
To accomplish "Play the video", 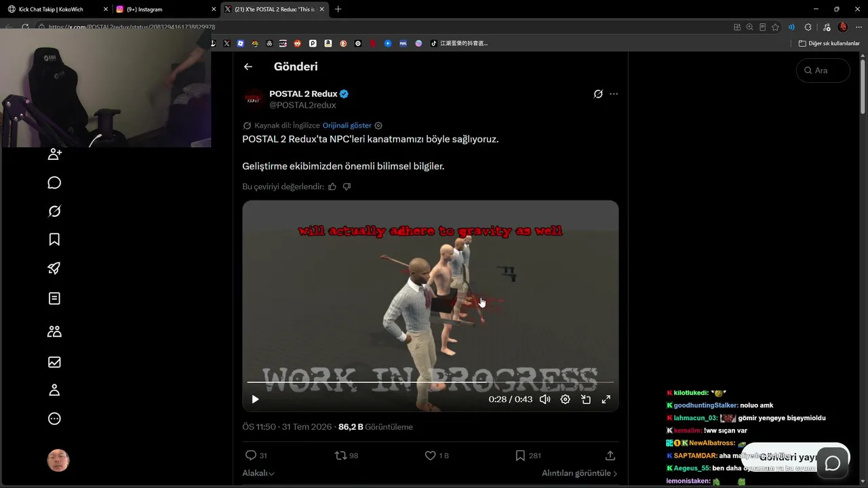I will pos(256,399).
